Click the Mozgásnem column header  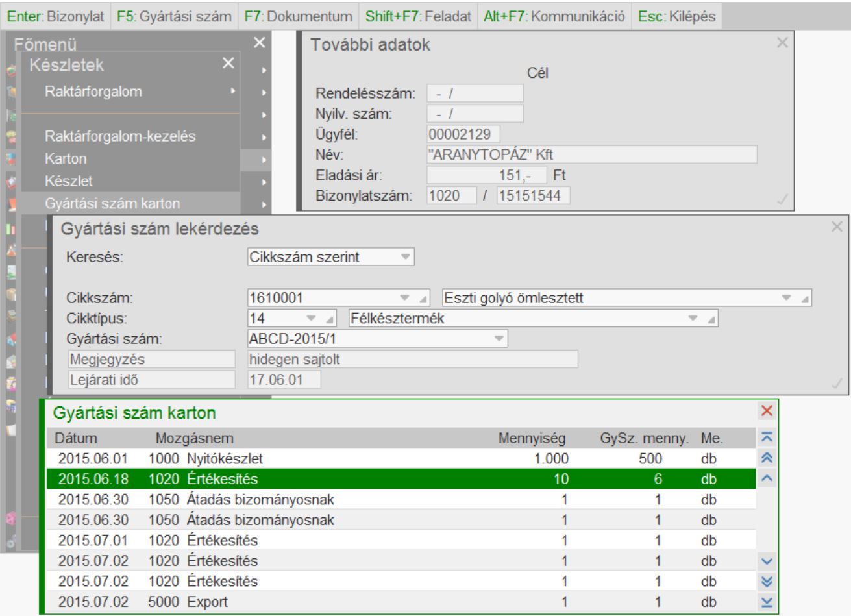click(195, 439)
